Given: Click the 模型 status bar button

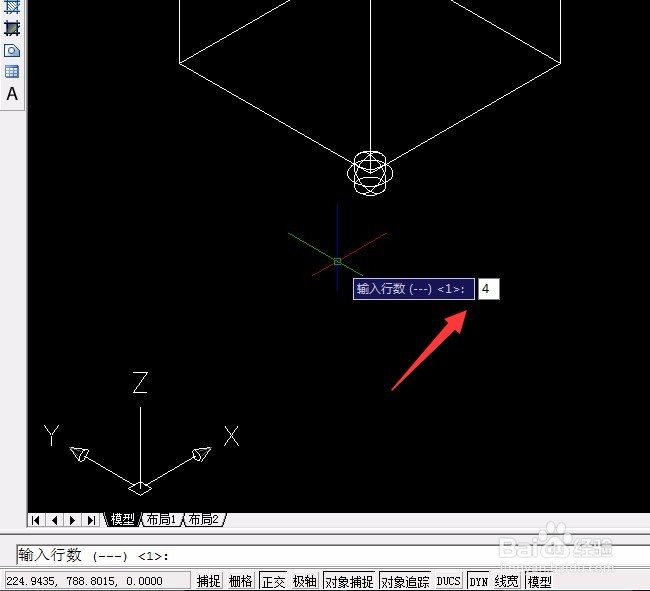Looking at the screenshot, I should [x=539, y=581].
